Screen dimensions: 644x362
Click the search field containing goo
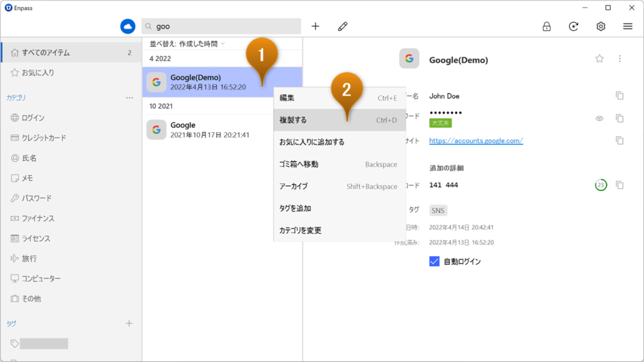[x=221, y=26]
